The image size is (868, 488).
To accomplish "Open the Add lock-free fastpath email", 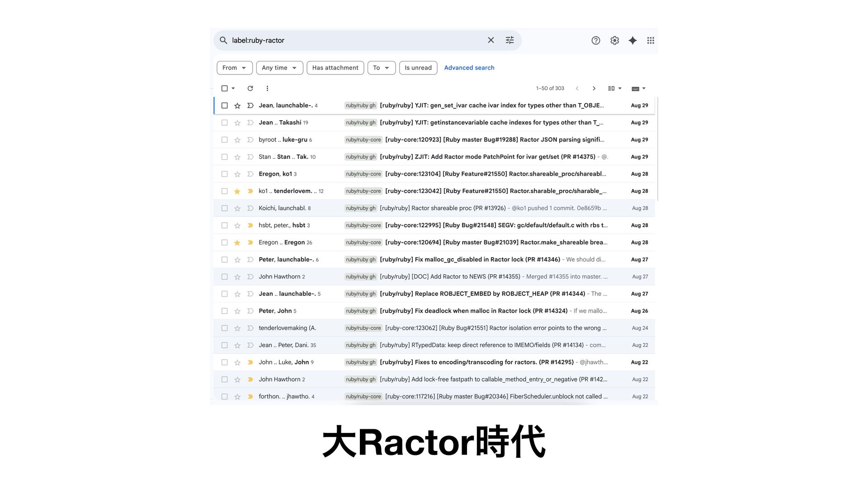I will pos(434,380).
